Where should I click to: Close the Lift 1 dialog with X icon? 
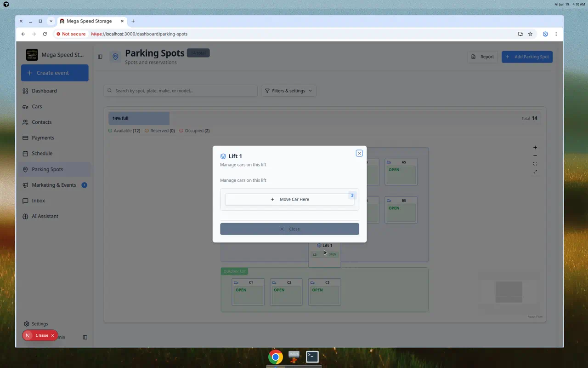point(359,153)
